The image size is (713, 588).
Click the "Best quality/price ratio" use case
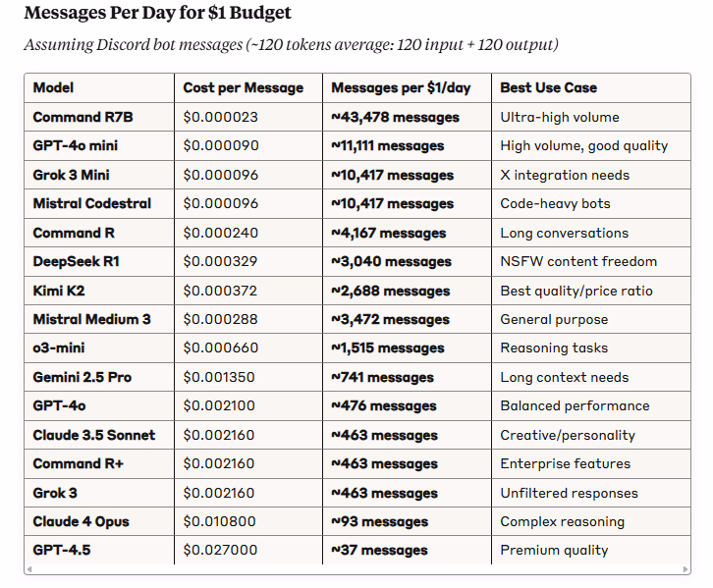point(576,291)
